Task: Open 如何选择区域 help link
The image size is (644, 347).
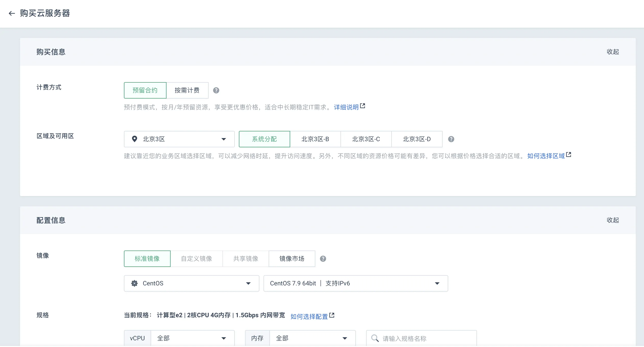Action: tap(546, 156)
